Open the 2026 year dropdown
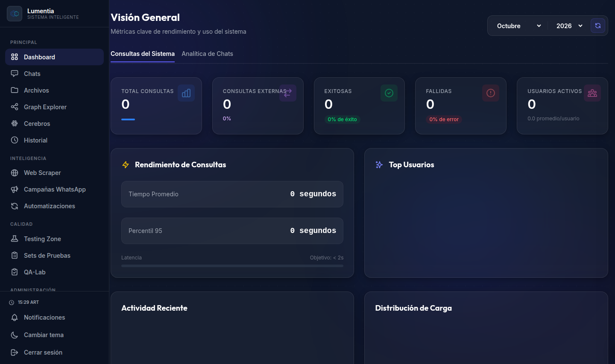The width and height of the screenshot is (615, 364). 569,26
